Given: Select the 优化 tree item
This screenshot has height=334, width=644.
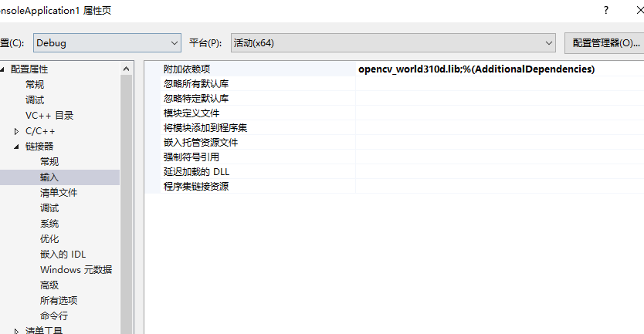Looking at the screenshot, I should (49, 239).
